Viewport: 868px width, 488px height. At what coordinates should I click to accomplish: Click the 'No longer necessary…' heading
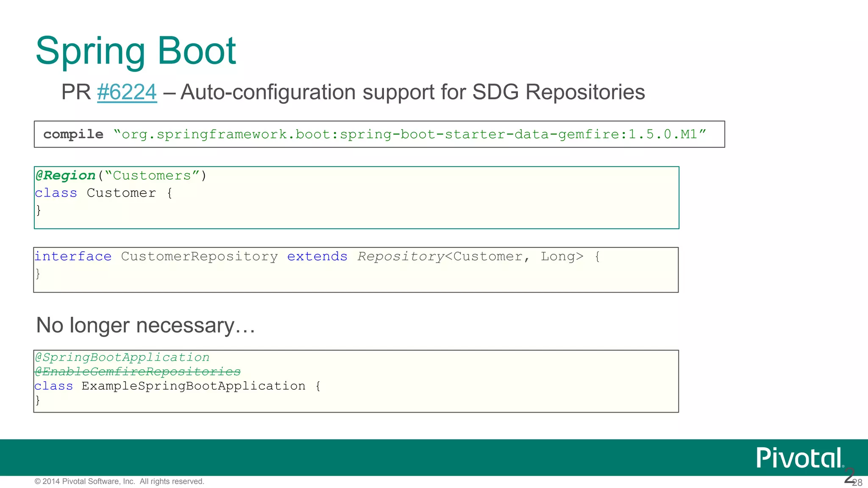146,325
